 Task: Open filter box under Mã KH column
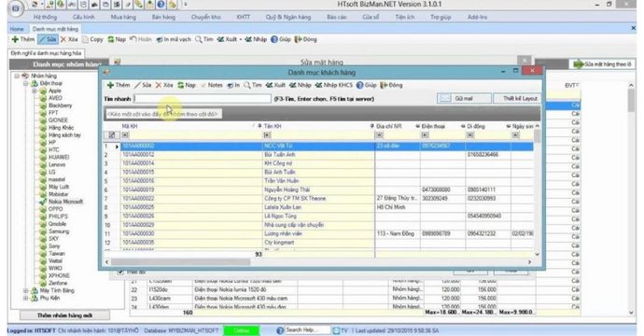click(125, 135)
